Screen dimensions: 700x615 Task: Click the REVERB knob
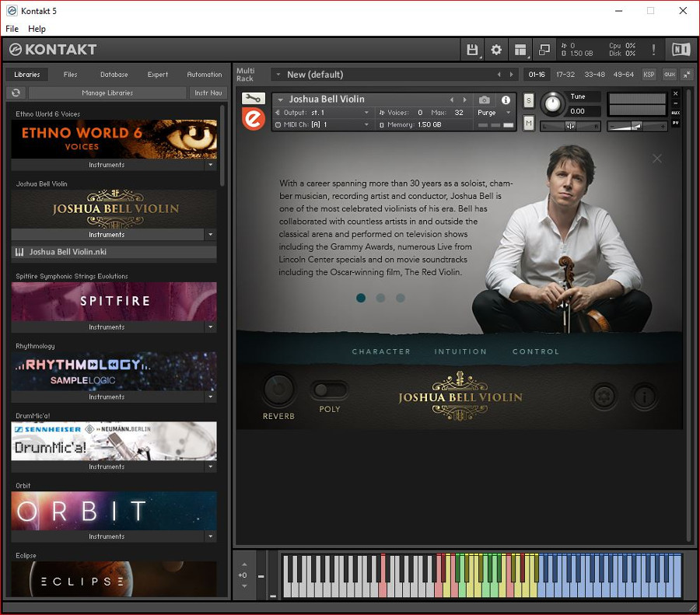point(278,390)
